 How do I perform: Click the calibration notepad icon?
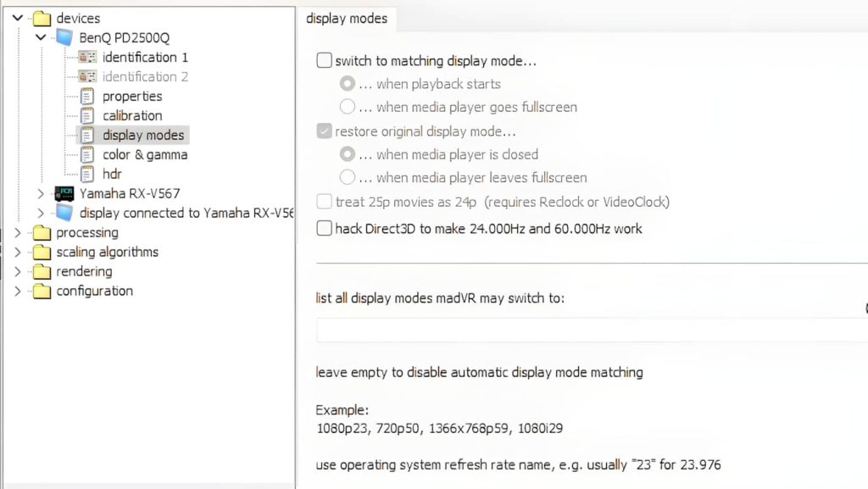(87, 115)
